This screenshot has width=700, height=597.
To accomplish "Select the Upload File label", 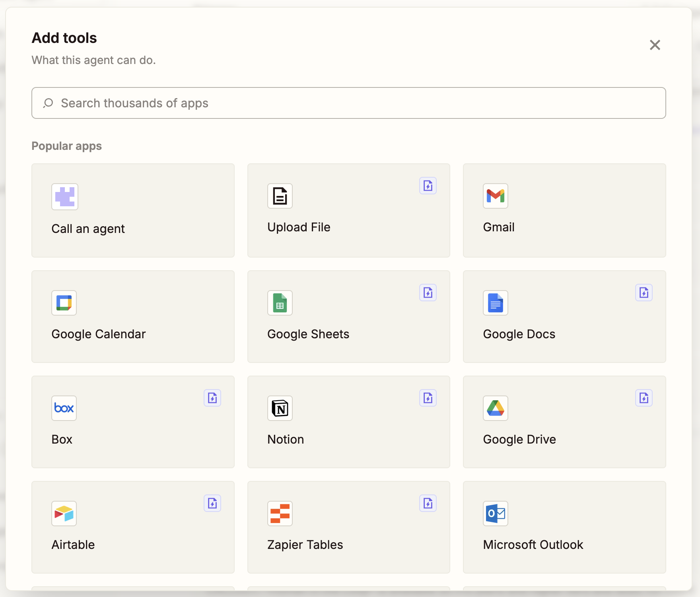I will tap(299, 227).
